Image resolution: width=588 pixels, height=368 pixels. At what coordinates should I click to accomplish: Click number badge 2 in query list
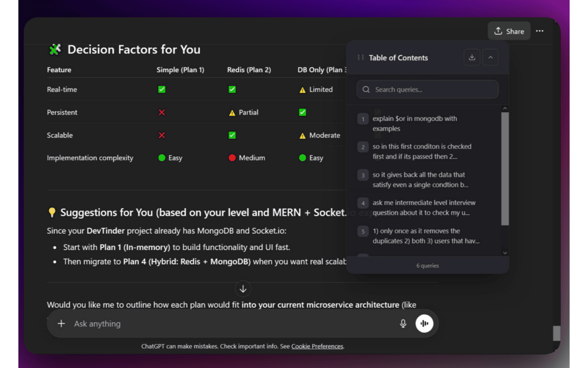363,147
